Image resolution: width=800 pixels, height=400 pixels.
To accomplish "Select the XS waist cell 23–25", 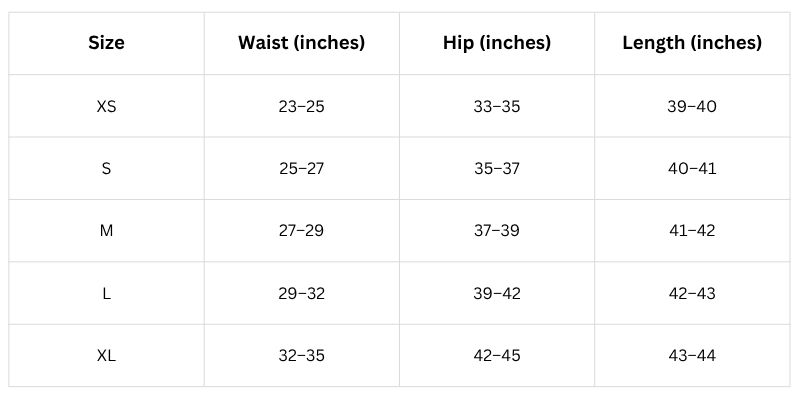I will [x=301, y=106].
